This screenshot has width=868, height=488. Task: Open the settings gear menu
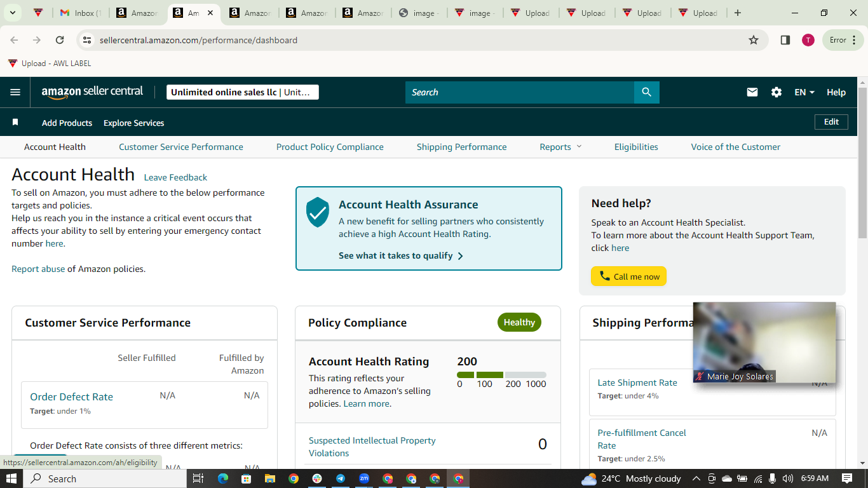tap(776, 92)
